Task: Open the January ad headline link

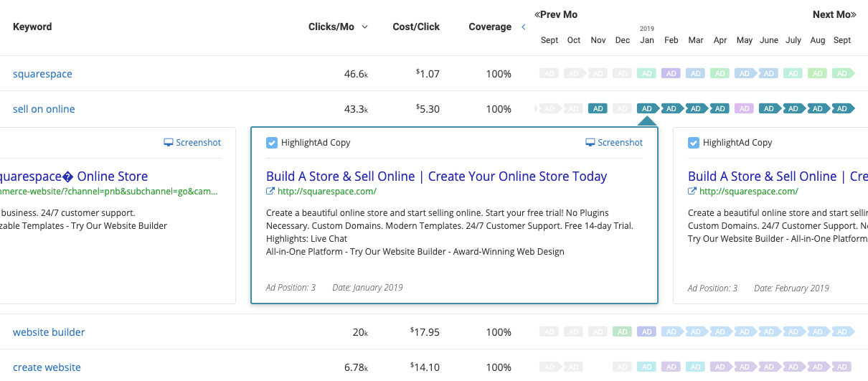Action: [x=436, y=177]
